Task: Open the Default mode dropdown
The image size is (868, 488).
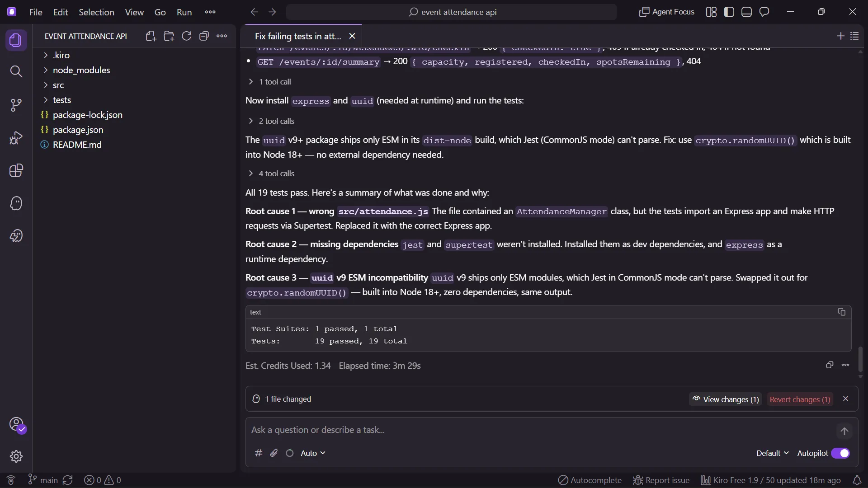Action: click(x=772, y=453)
